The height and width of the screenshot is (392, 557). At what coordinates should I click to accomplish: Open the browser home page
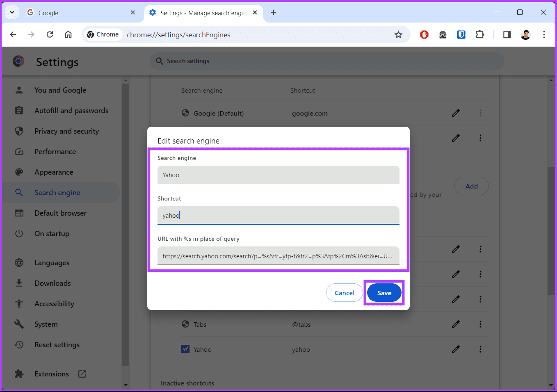click(x=68, y=34)
